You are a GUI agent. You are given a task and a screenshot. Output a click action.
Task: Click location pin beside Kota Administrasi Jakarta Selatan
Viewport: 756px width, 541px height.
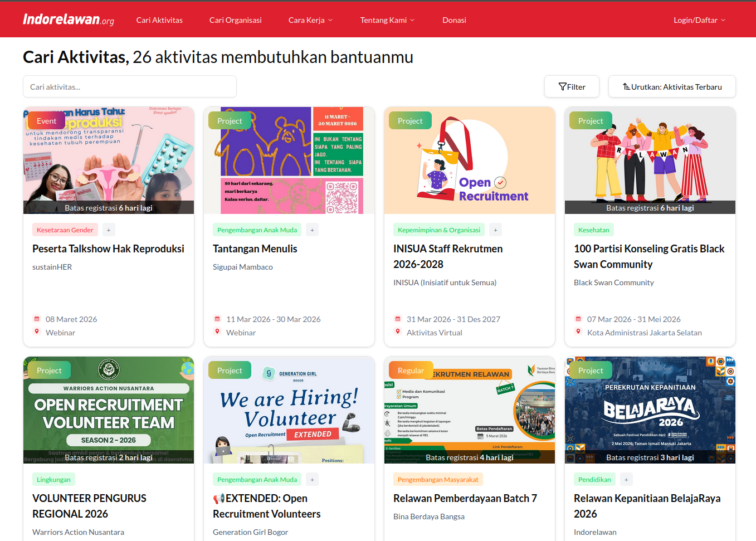coord(578,332)
